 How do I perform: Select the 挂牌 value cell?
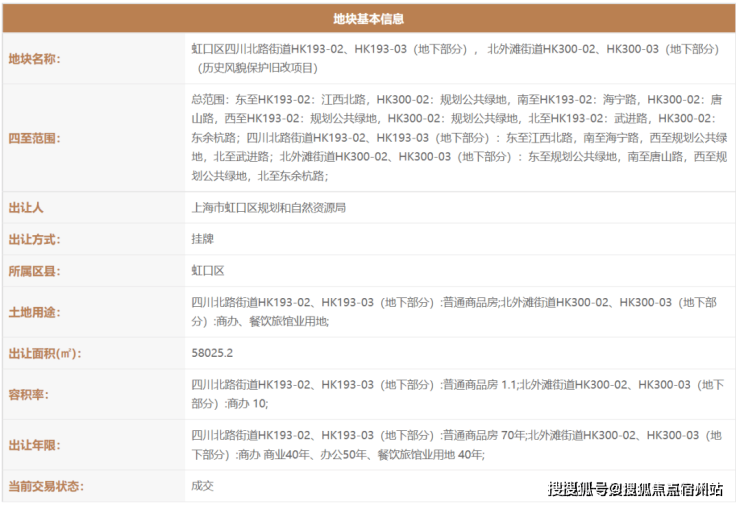[203, 239]
